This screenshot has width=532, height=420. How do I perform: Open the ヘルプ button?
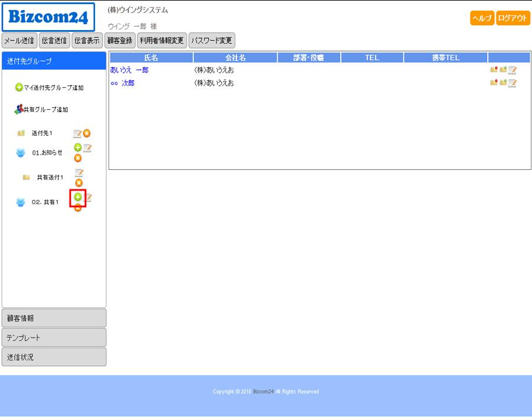pos(482,18)
